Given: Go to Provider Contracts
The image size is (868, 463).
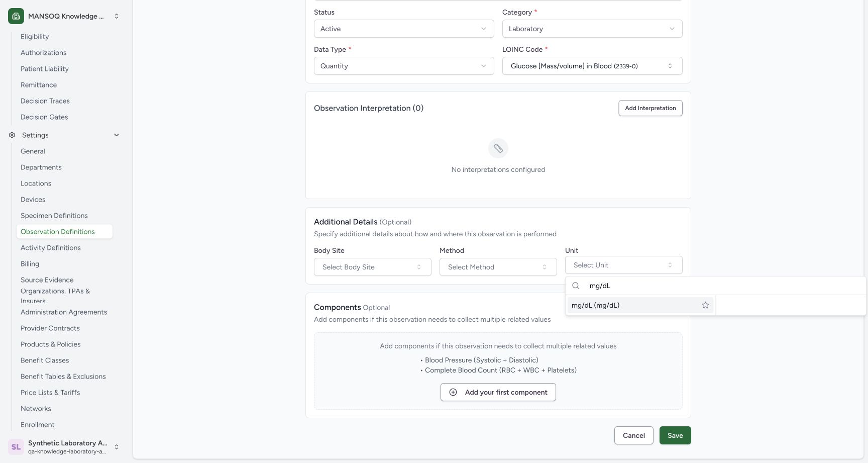Looking at the screenshot, I should coord(50,328).
